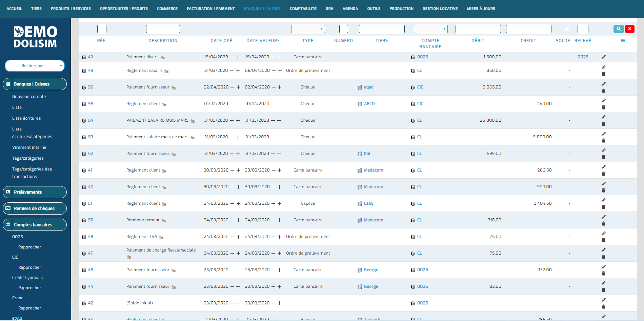
Task: Open the third-party icon next to Madacom
Action: click(x=360, y=170)
